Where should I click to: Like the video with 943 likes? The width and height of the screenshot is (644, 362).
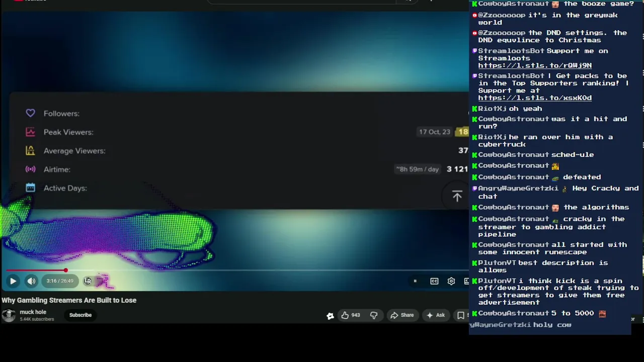tap(351, 315)
